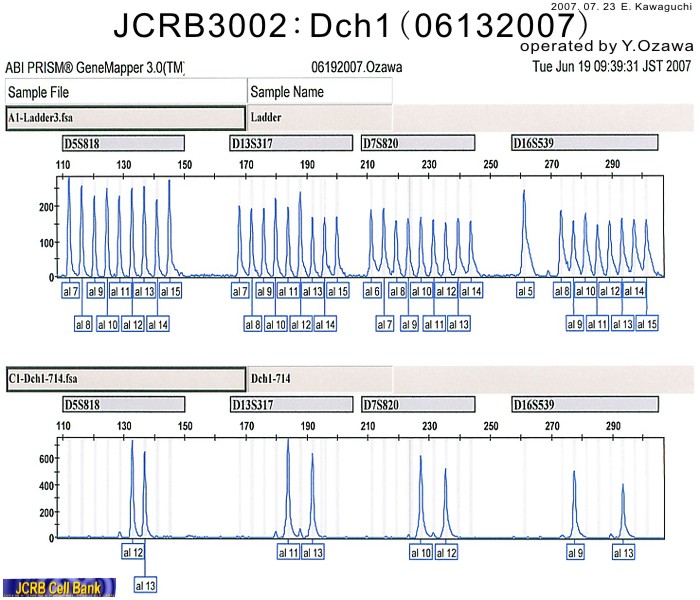The width and height of the screenshot is (700, 600).
Task: Select D16S539 locus header in Dch1-714 panel
Action: click(584, 404)
